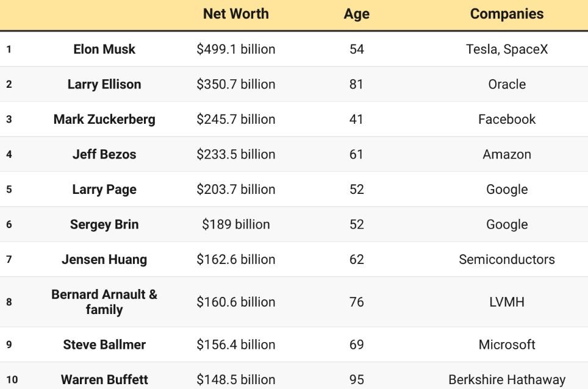This screenshot has width=588, height=389.
Task: Click the Steve Ballmer name
Action: click(x=104, y=344)
